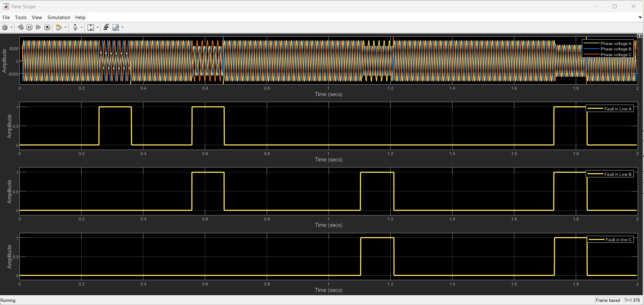Expand the scale axes dropdown arrow
The height and width of the screenshot is (305, 644).
point(98,27)
